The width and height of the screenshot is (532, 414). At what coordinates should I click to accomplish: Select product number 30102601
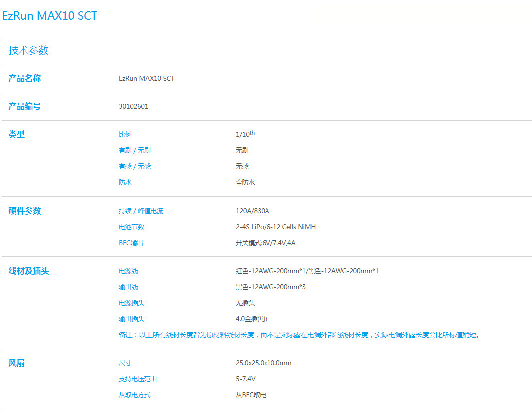[x=133, y=106]
